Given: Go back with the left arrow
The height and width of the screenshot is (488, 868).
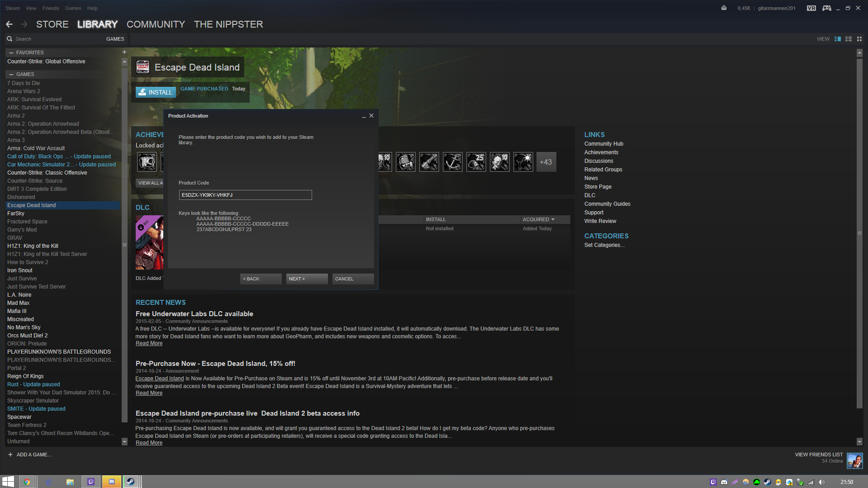Looking at the screenshot, I should [x=9, y=24].
